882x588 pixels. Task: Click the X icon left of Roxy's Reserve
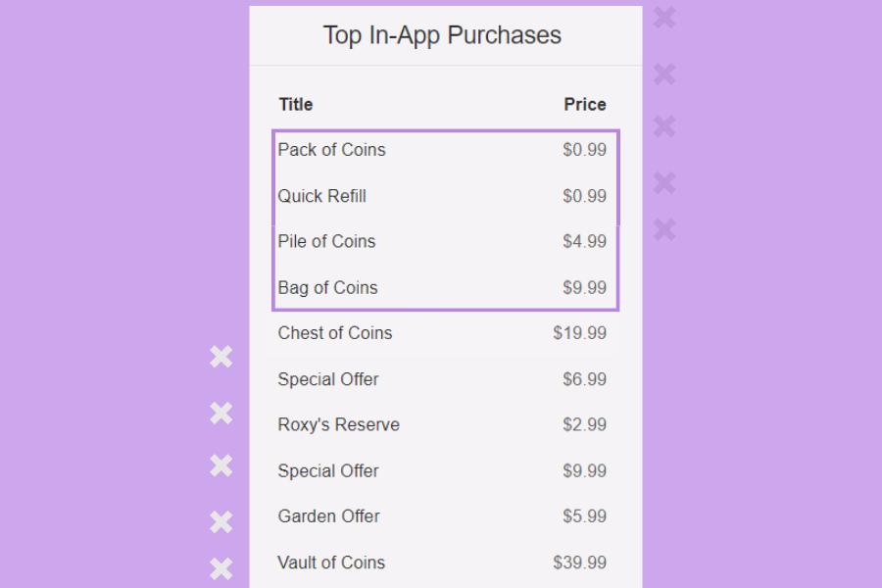tap(221, 414)
